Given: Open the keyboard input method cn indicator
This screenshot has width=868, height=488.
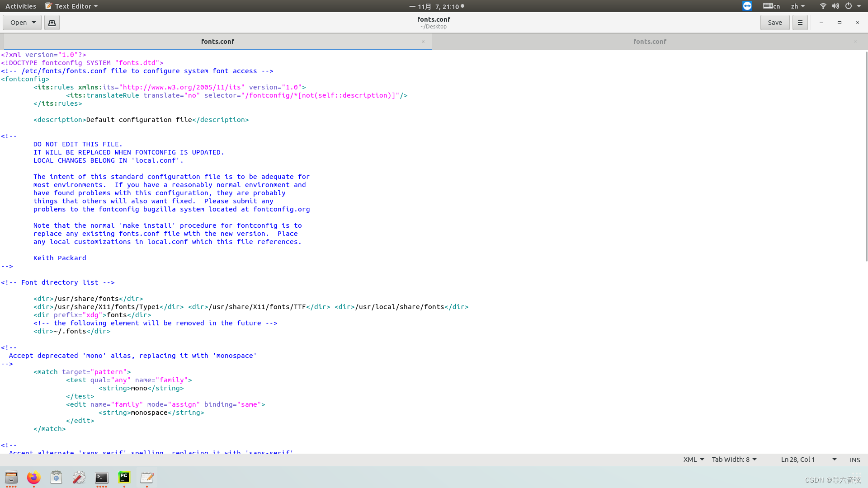Looking at the screenshot, I should click(771, 6).
